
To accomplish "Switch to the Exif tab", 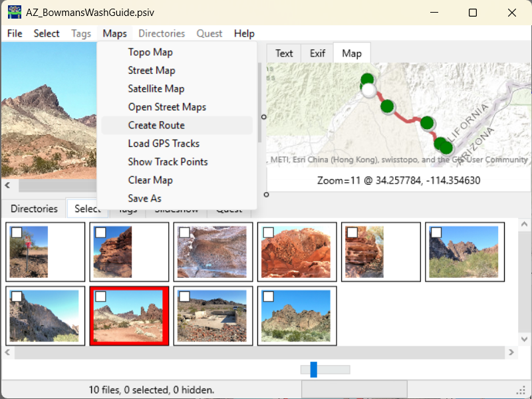I will (x=317, y=53).
